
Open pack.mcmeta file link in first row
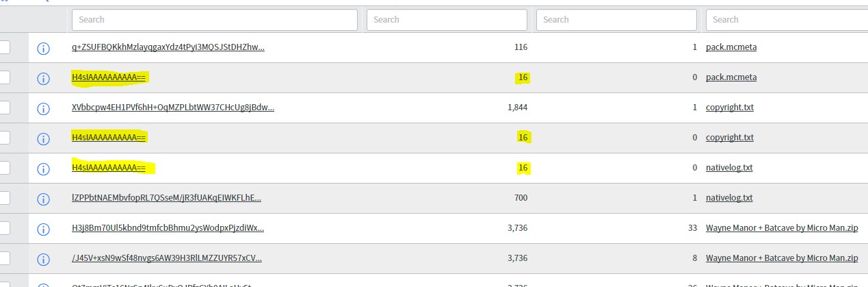[731, 47]
